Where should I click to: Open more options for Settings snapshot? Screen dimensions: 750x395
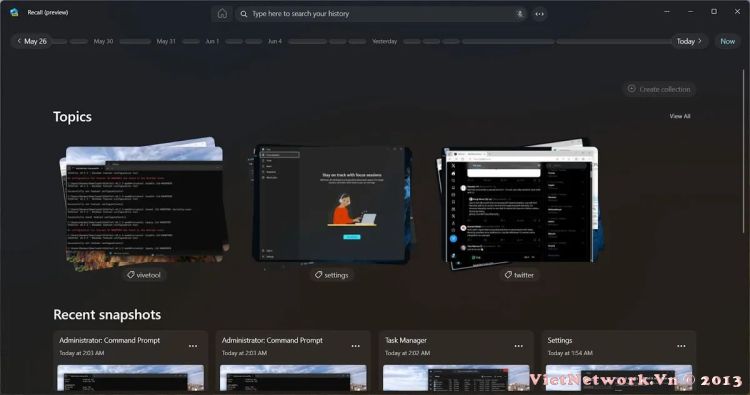tap(681, 346)
